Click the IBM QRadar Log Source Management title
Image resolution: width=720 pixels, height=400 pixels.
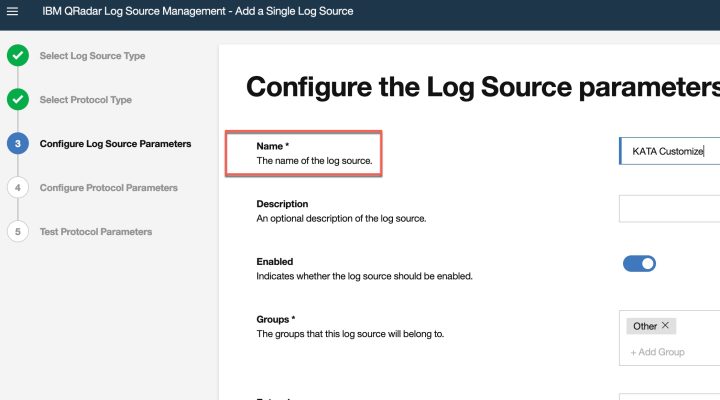point(198,11)
